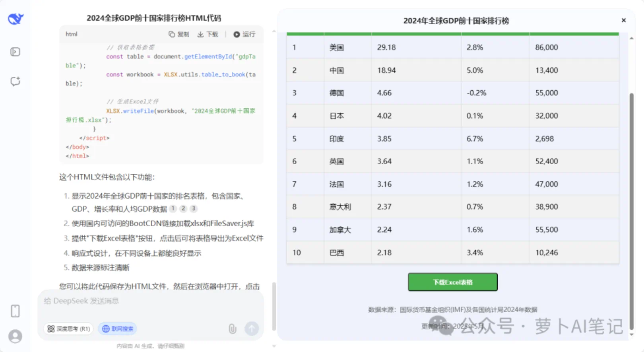Open the sidebar panel toggle icon
The height and width of the screenshot is (352, 644).
tap(15, 52)
